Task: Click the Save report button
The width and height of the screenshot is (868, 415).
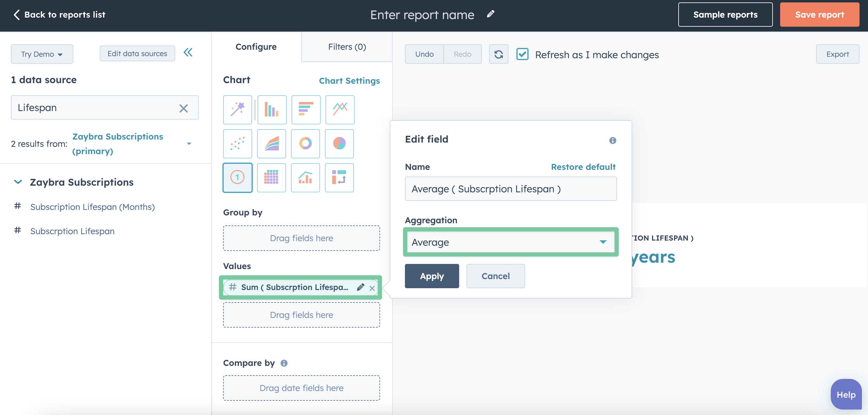Action: (x=820, y=15)
